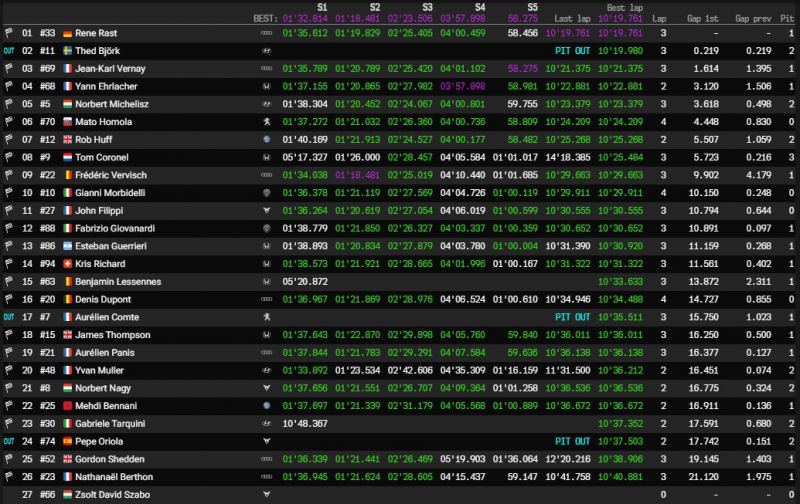This screenshot has height=504, width=800.
Task: Click the S1 sector column header
Action: click(x=322, y=7)
